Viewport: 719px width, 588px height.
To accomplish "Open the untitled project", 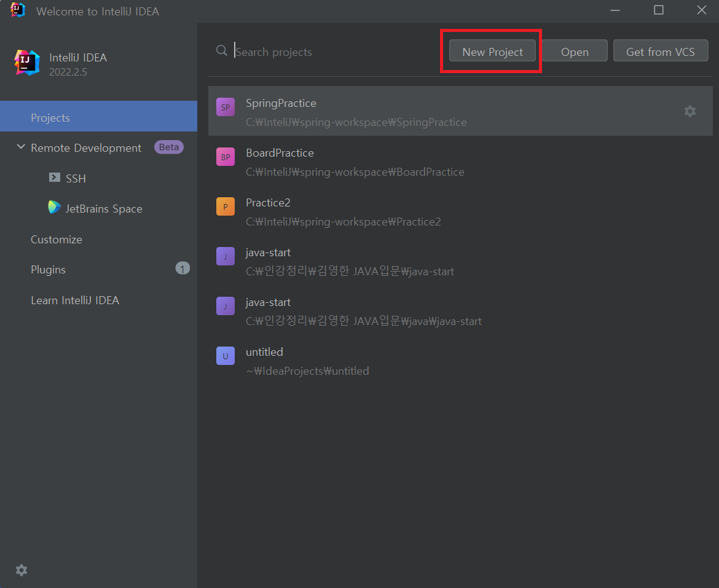I will click(460, 360).
